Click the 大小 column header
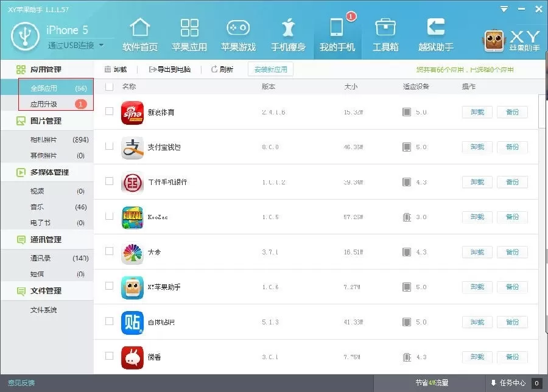This screenshot has width=548, height=392. (351, 86)
